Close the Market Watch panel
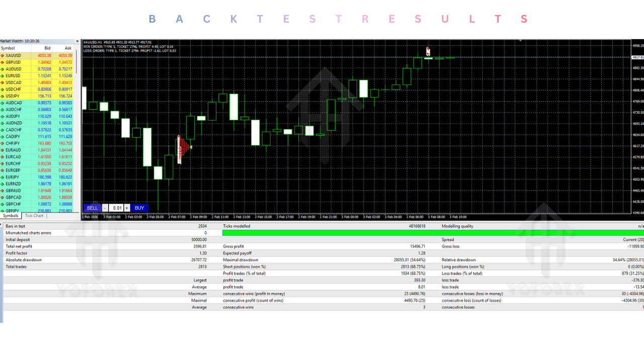 pyautogui.click(x=77, y=41)
